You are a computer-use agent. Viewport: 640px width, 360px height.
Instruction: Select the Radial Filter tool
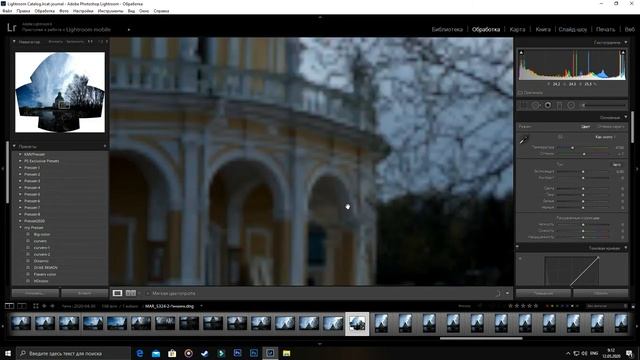coord(571,105)
